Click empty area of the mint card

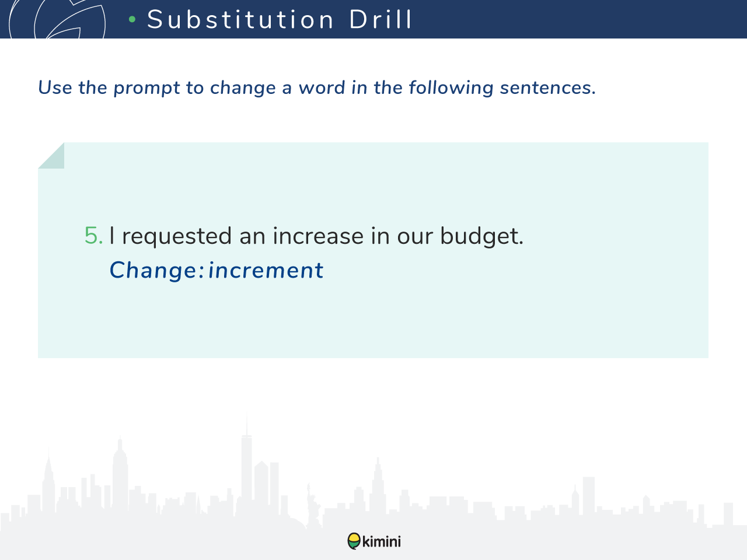coord(525,315)
